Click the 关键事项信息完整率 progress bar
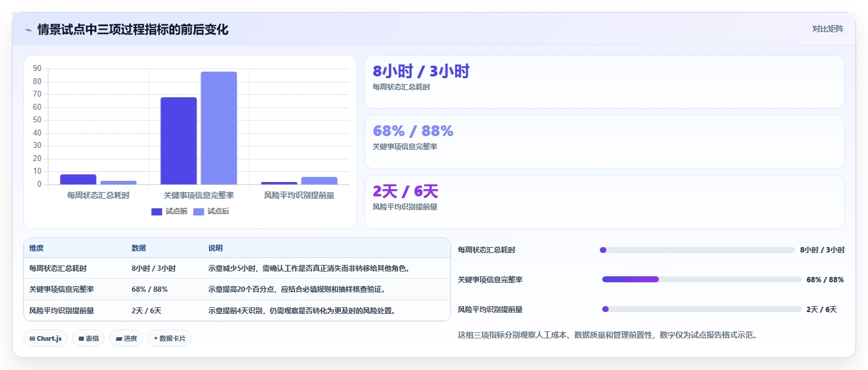Viewport: 868px width, 370px height. (702, 279)
